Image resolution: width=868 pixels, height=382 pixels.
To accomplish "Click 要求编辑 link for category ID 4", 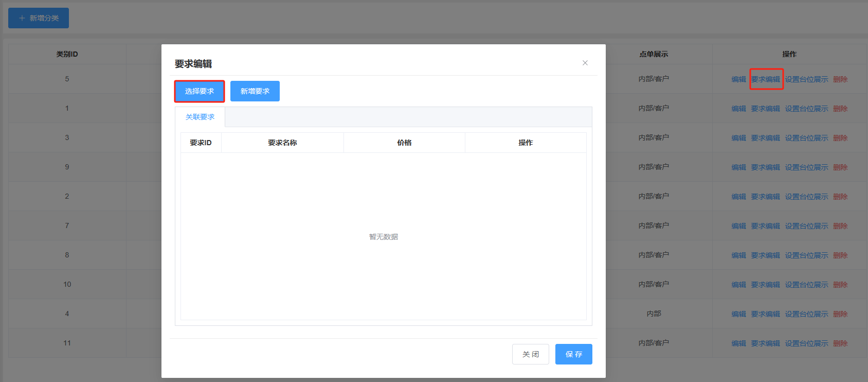I will 765,314.
